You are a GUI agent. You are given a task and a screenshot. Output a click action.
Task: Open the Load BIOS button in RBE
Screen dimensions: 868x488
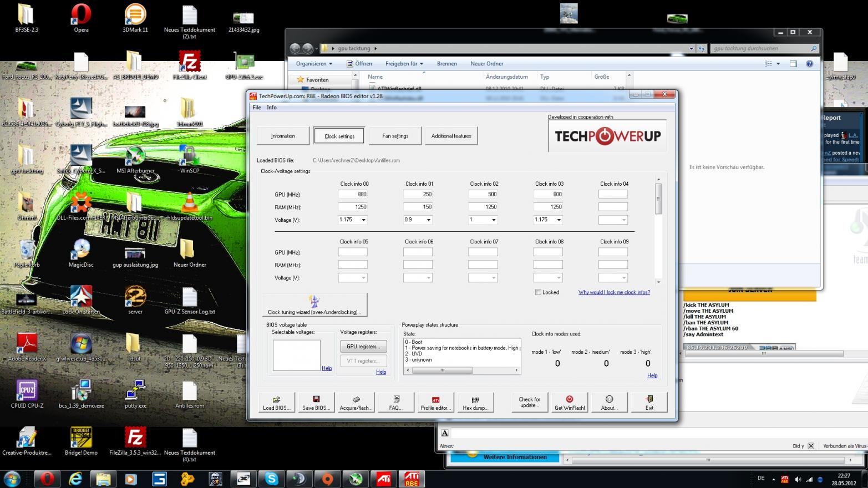pos(276,402)
